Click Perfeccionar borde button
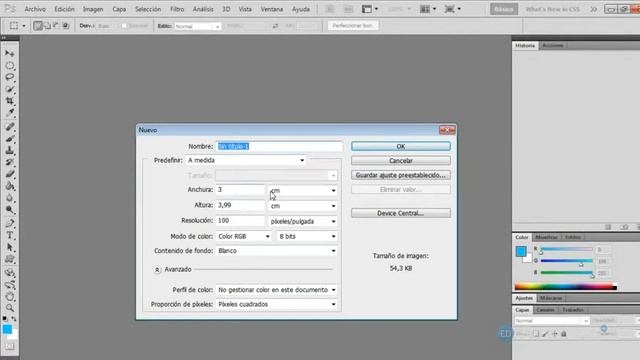 tap(353, 26)
